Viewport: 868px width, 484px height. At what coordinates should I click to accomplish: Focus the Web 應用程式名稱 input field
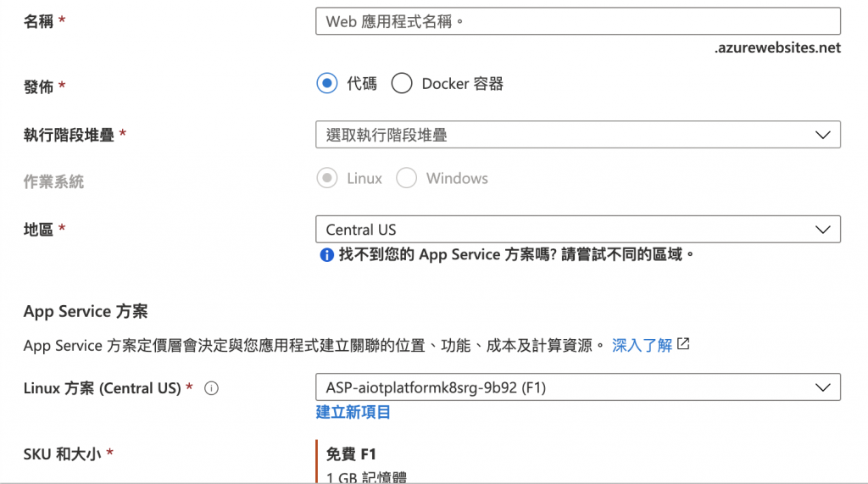pyautogui.click(x=578, y=21)
